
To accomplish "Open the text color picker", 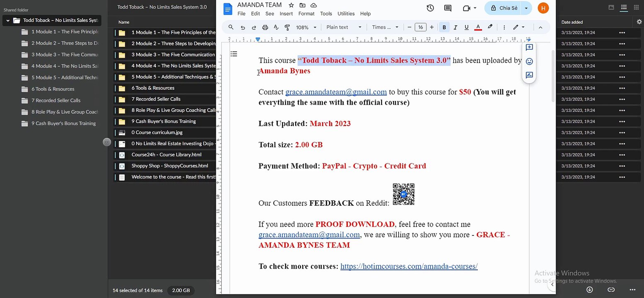I will pyautogui.click(x=478, y=27).
